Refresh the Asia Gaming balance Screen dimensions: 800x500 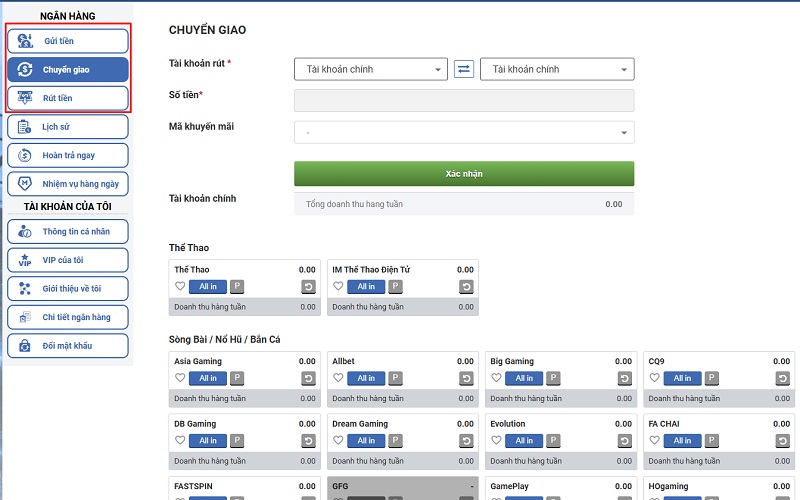(308, 379)
